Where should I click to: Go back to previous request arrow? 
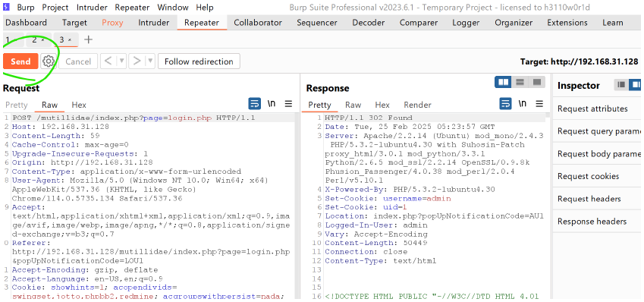[x=108, y=61]
